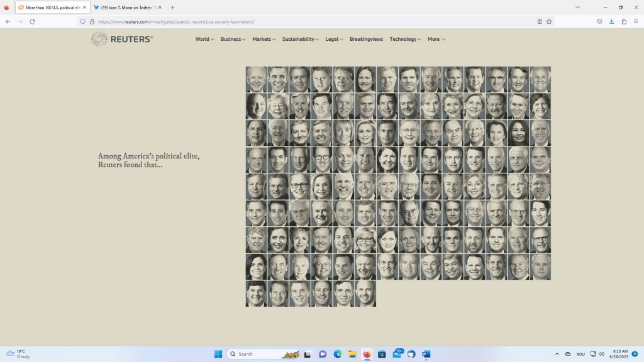Click the Save to Pocket icon
The image size is (644, 362).
(x=599, y=21)
